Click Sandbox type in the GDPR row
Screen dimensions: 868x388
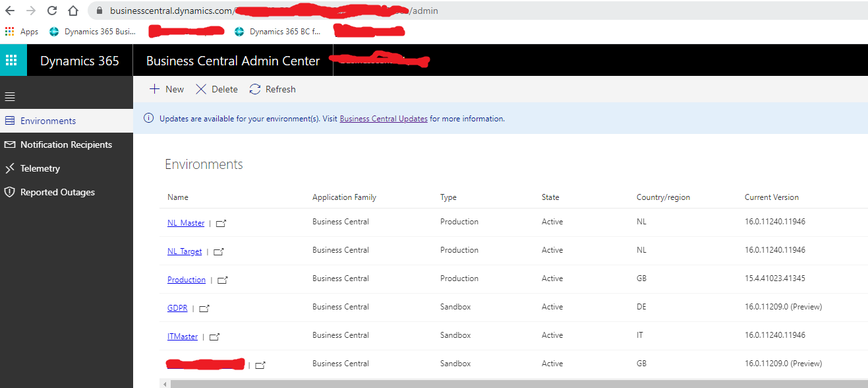coord(455,307)
